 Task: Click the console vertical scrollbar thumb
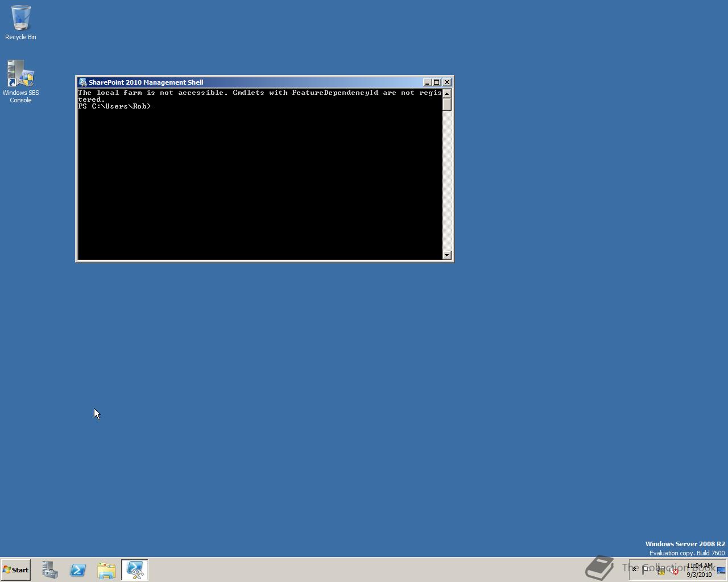tap(447, 105)
